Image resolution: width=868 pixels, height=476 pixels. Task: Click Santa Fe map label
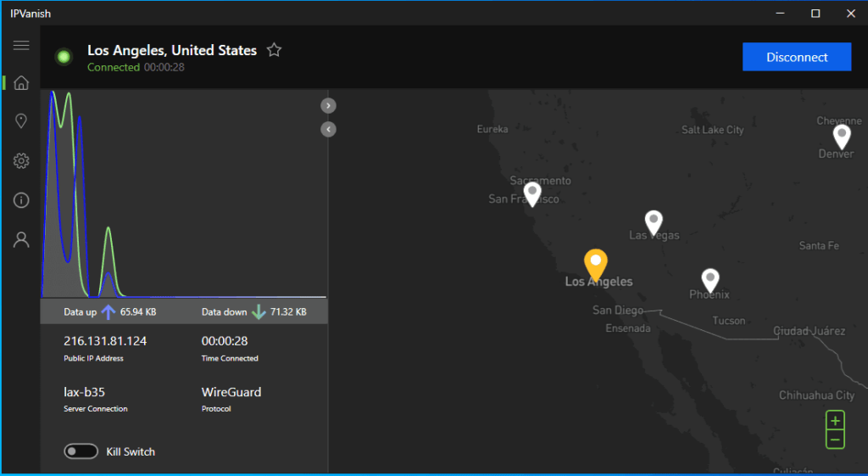click(819, 245)
